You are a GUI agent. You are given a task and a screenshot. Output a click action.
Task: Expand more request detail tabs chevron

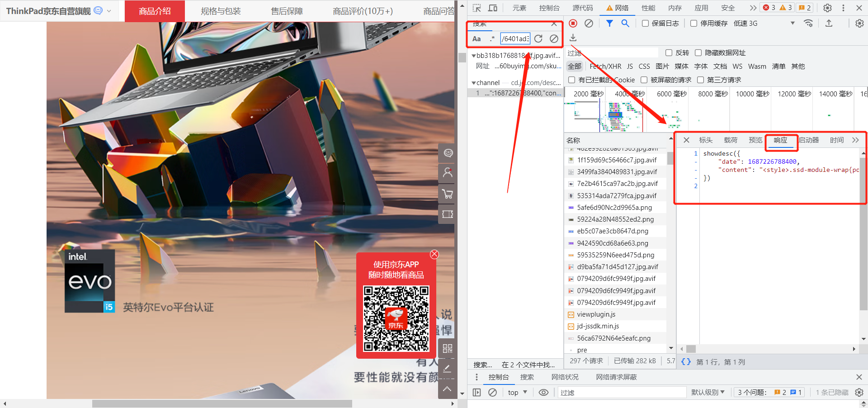tap(855, 140)
